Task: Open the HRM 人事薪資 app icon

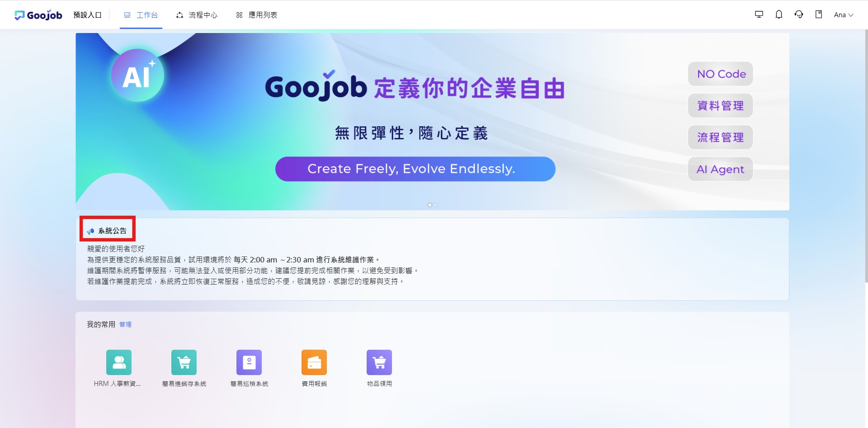Action: [x=119, y=362]
